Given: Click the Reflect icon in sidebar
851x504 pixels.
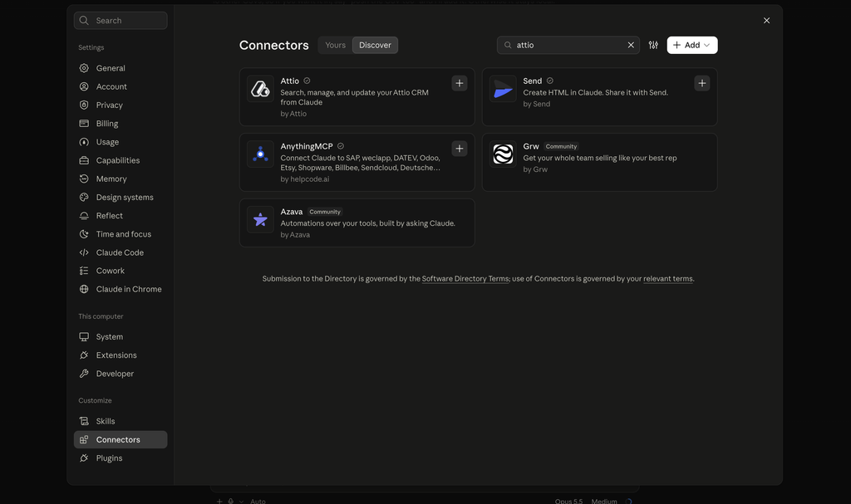Looking at the screenshot, I should [84, 216].
